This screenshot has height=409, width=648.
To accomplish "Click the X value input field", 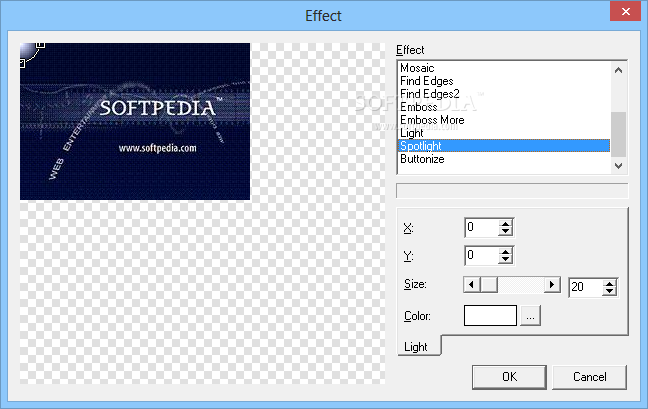I will [x=481, y=227].
